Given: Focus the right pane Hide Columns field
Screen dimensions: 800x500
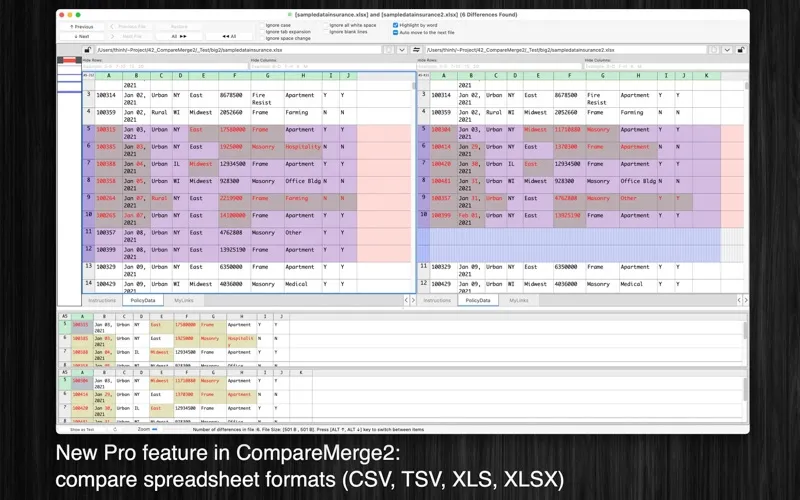Looking at the screenshot, I should click(x=666, y=66).
